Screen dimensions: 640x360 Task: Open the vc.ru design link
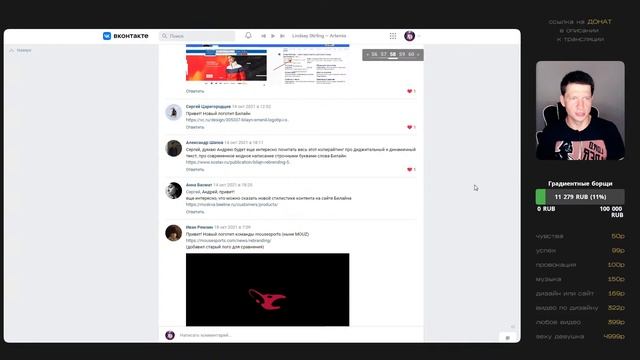pos(237,120)
